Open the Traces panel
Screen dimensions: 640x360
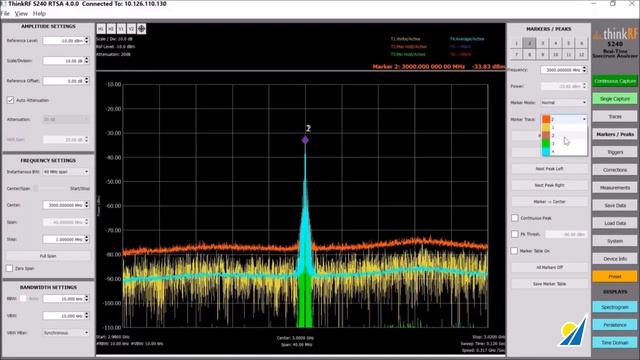point(615,116)
